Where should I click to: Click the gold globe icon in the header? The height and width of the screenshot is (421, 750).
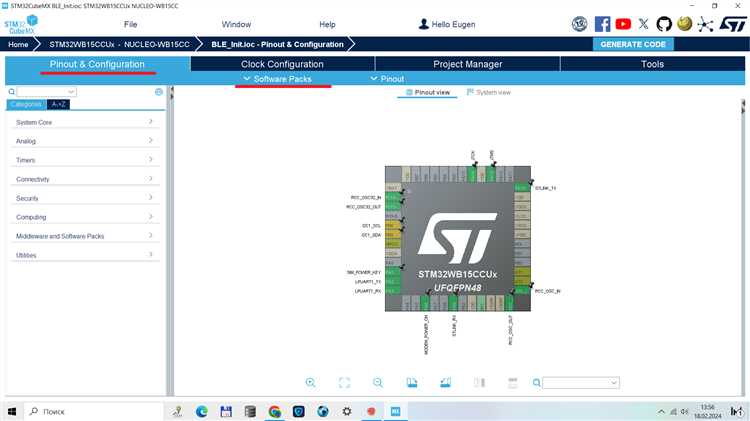[684, 24]
